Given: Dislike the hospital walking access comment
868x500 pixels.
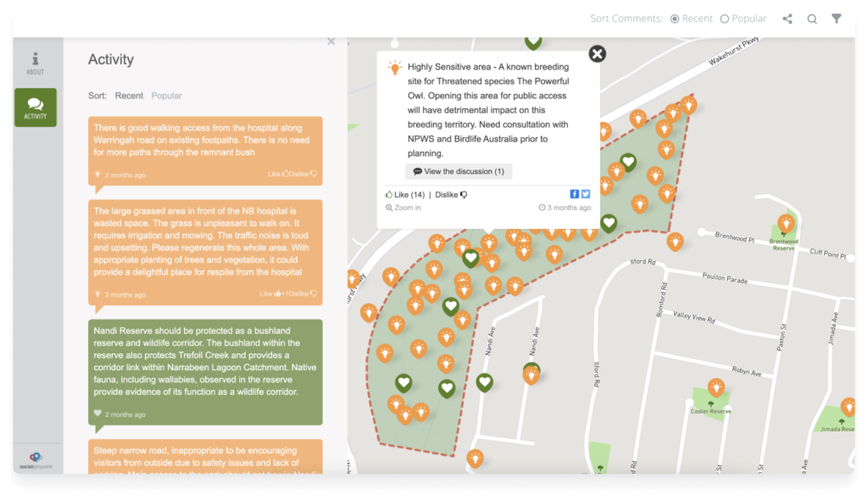Looking at the screenshot, I should pyautogui.click(x=303, y=174).
